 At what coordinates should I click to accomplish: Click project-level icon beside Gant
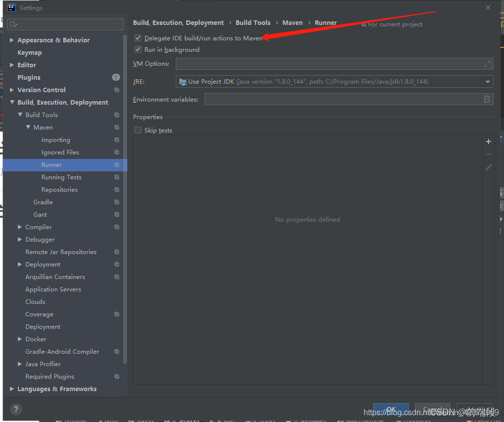click(117, 215)
